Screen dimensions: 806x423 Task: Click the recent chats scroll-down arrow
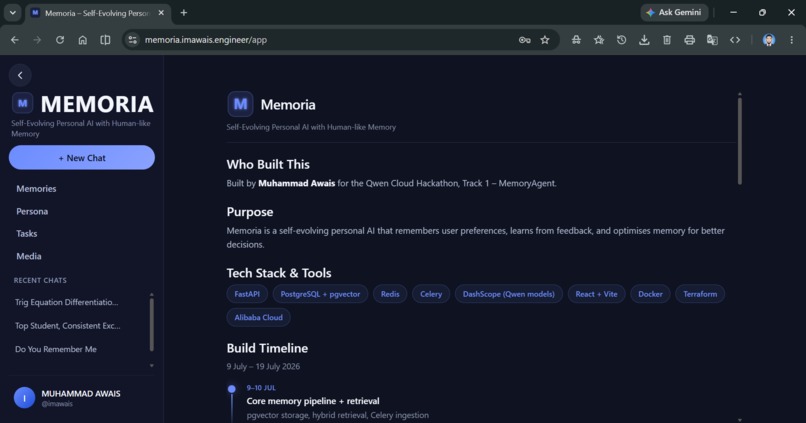click(x=152, y=365)
